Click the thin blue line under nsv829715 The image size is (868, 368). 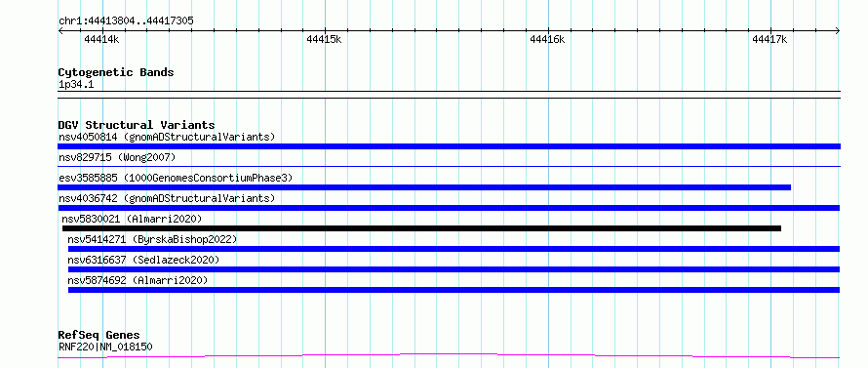[x=449, y=166]
